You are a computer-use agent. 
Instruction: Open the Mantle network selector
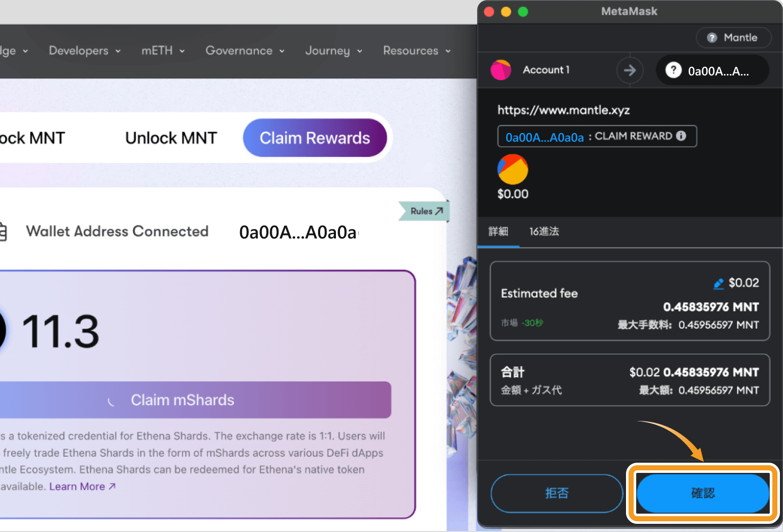point(734,38)
